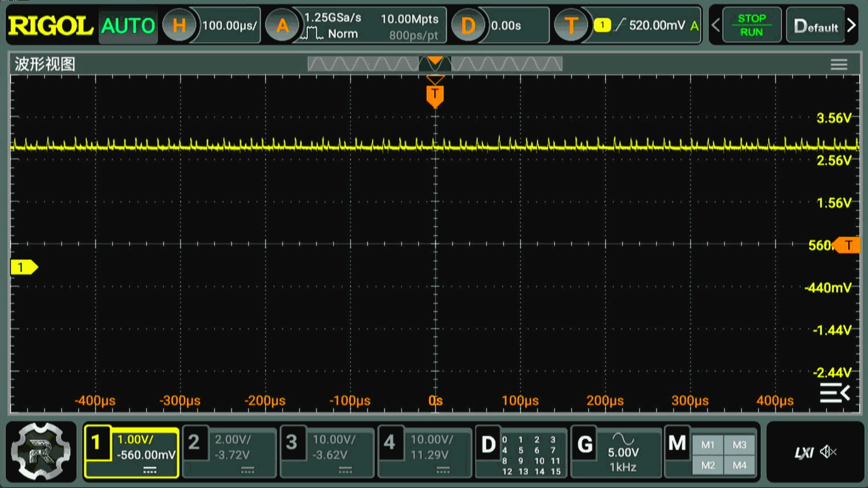Image resolution: width=868 pixels, height=488 pixels.
Task: Click the 10.00Mpts memory depth value
Action: [x=410, y=19]
